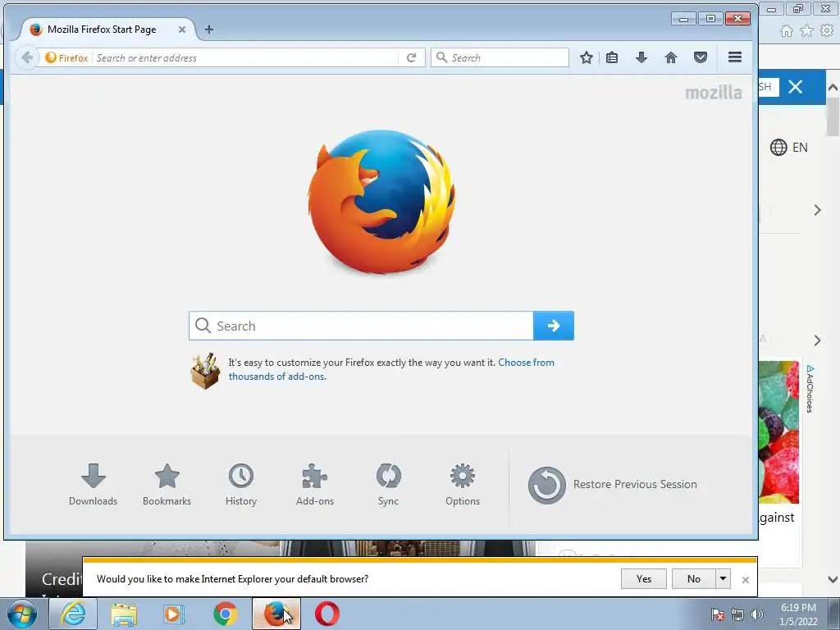Screen dimensions: 840x630
Task: Launch Google Chrome from the taskbar
Action: coord(225,614)
